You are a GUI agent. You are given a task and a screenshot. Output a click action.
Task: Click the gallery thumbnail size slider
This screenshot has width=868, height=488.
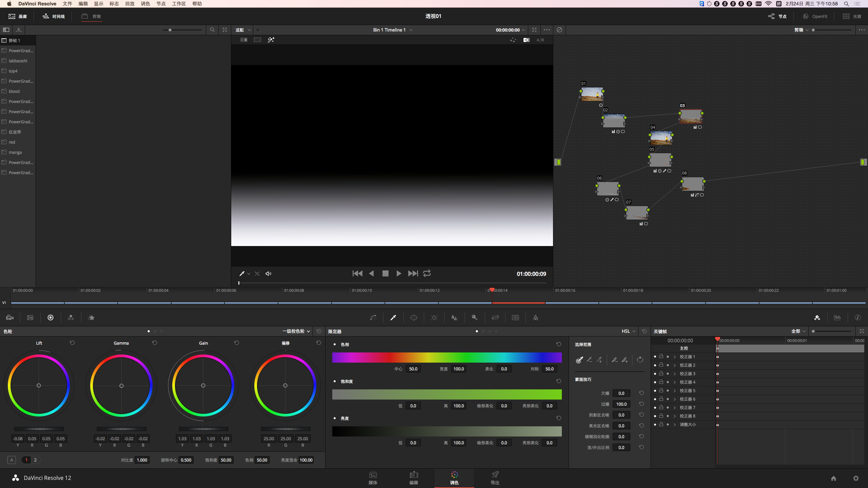pos(182,30)
